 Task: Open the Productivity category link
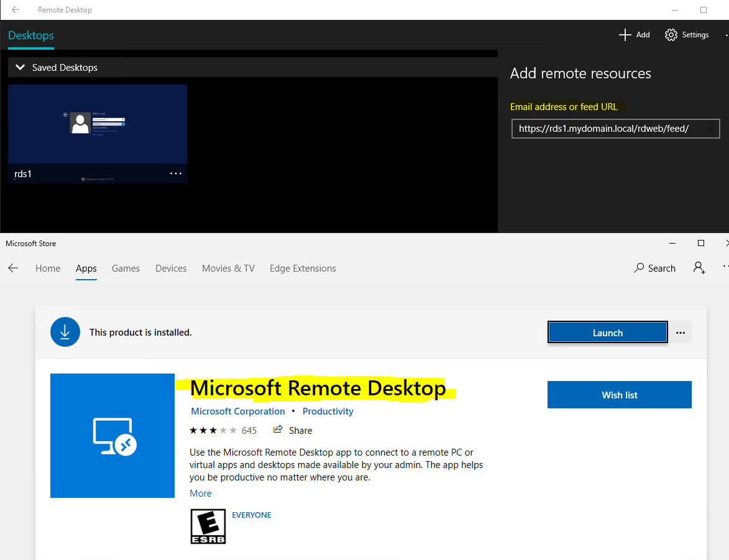click(x=328, y=411)
